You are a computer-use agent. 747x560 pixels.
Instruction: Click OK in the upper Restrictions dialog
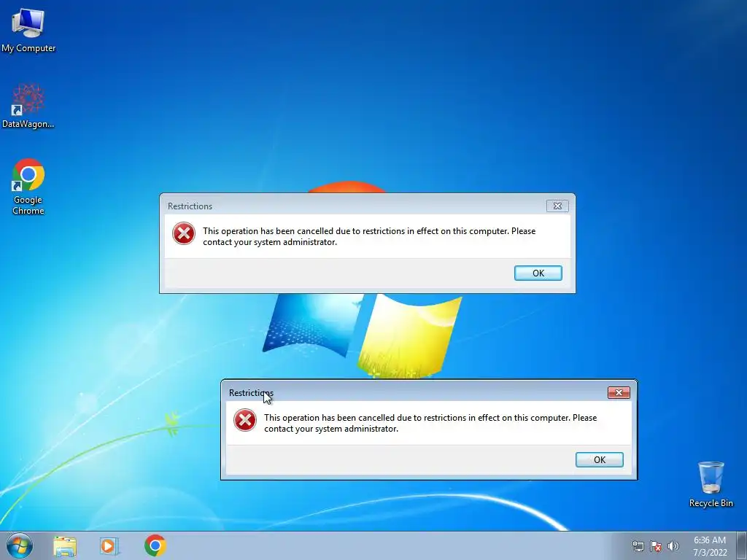click(538, 273)
